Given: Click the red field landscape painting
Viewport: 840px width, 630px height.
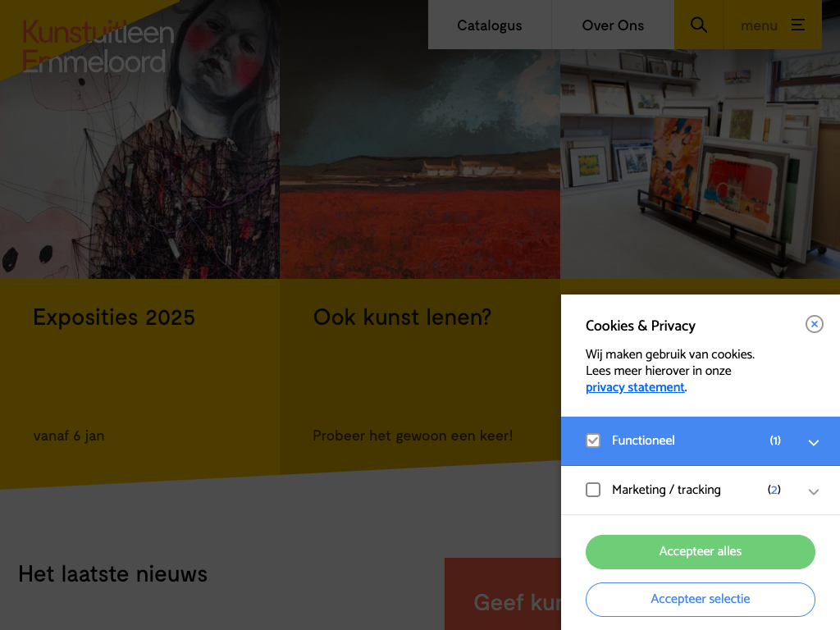Looking at the screenshot, I should (x=420, y=161).
